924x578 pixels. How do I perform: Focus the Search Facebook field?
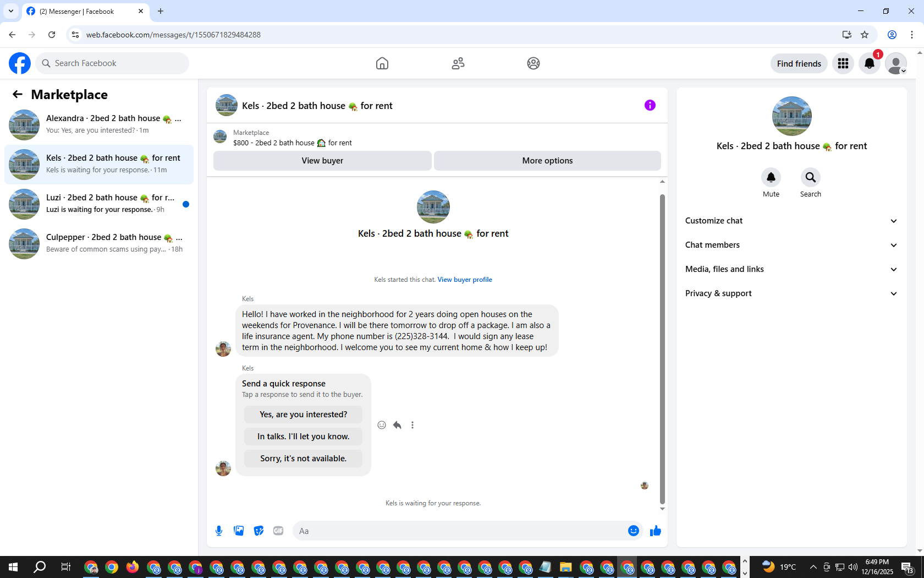pyautogui.click(x=112, y=63)
